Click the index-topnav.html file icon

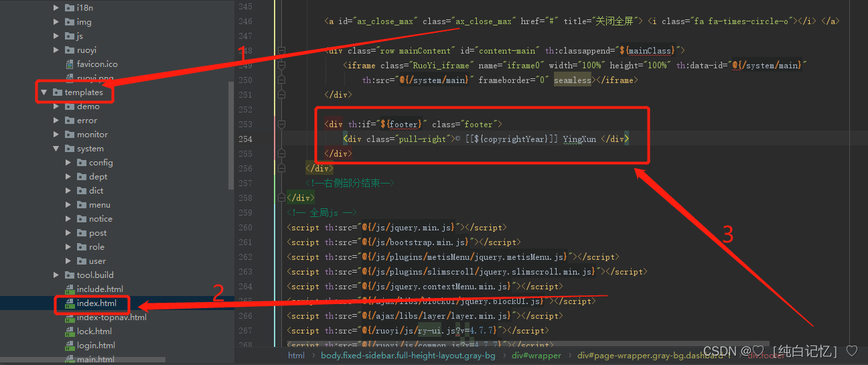tap(70, 317)
